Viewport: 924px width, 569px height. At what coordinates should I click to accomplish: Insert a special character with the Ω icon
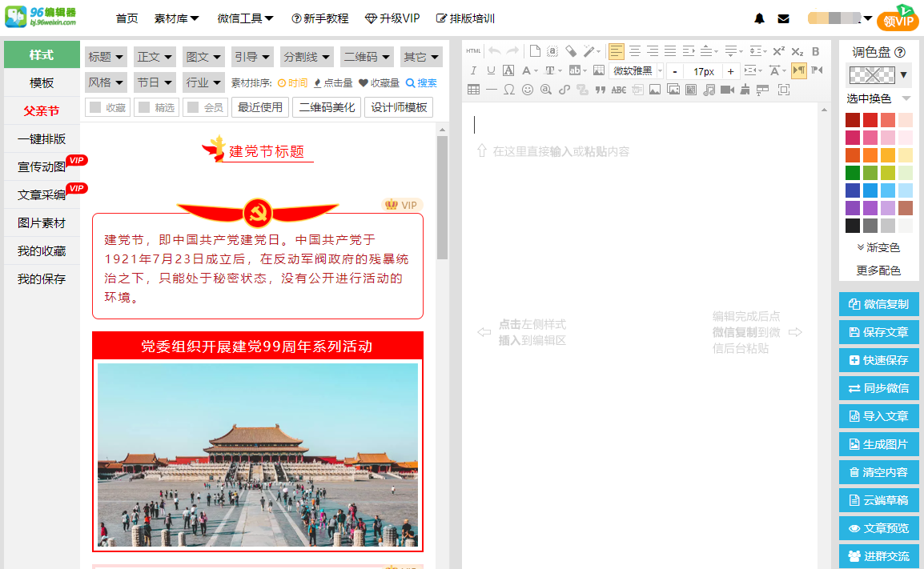tap(510, 89)
